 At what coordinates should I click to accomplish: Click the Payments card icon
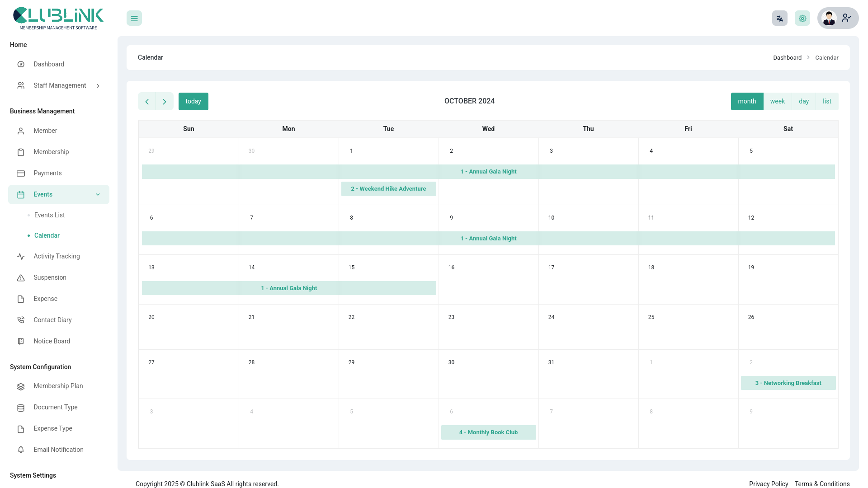[21, 173]
